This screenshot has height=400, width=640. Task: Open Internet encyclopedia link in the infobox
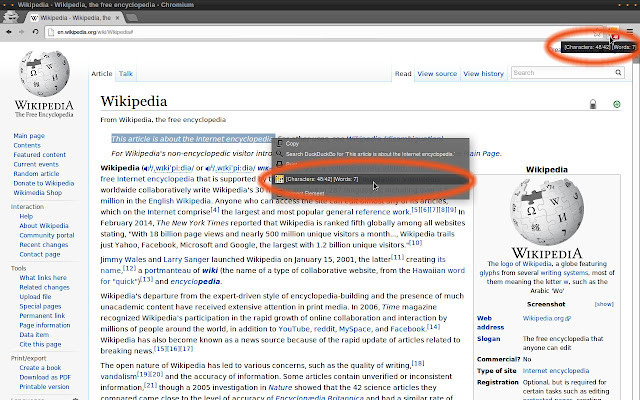tap(556, 371)
